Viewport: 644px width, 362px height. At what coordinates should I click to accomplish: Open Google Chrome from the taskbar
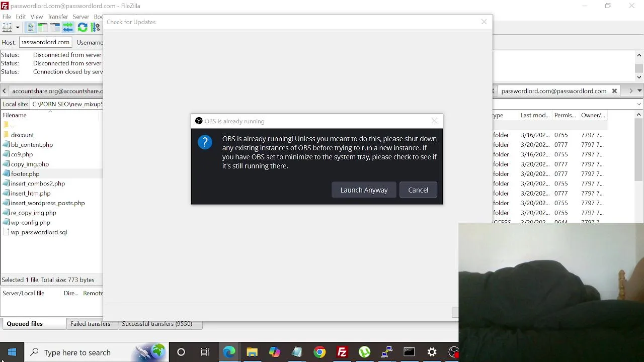pyautogui.click(x=319, y=352)
